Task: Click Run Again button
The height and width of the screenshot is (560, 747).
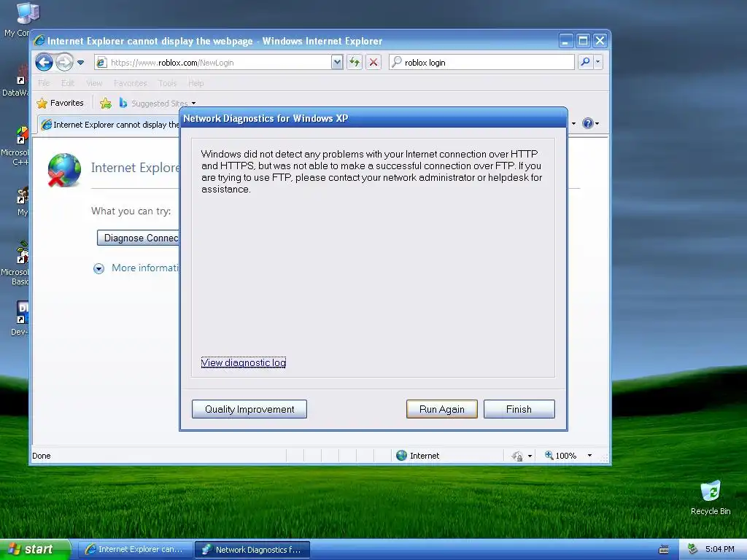Action: (x=441, y=410)
